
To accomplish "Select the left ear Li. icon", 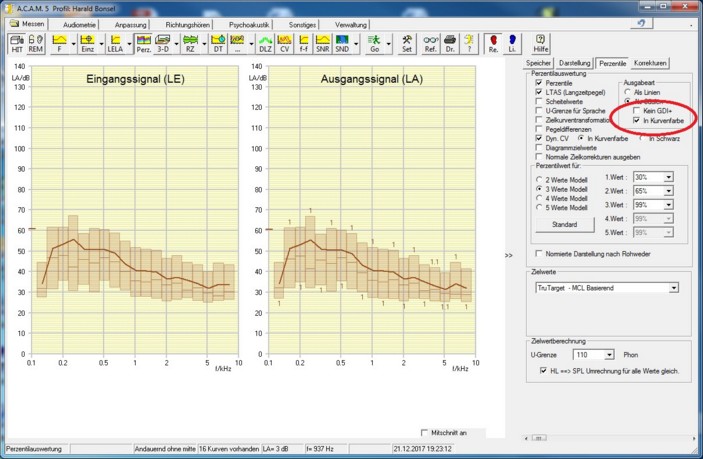I will [512, 44].
